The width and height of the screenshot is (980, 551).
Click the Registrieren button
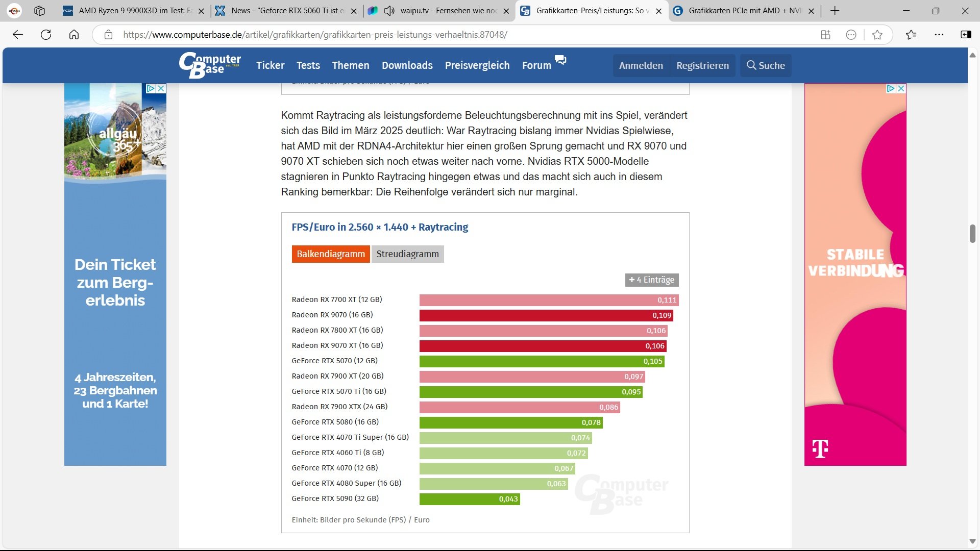(702, 65)
